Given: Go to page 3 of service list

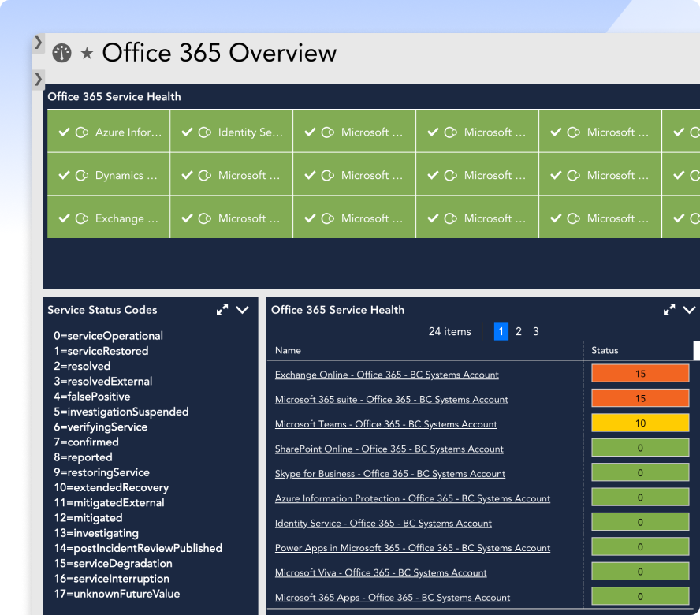Looking at the screenshot, I should 536,331.
